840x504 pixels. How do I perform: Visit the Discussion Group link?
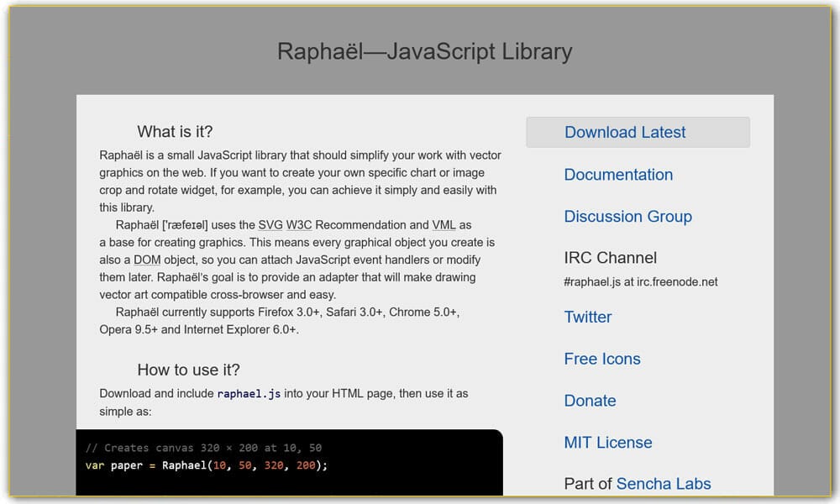click(627, 217)
